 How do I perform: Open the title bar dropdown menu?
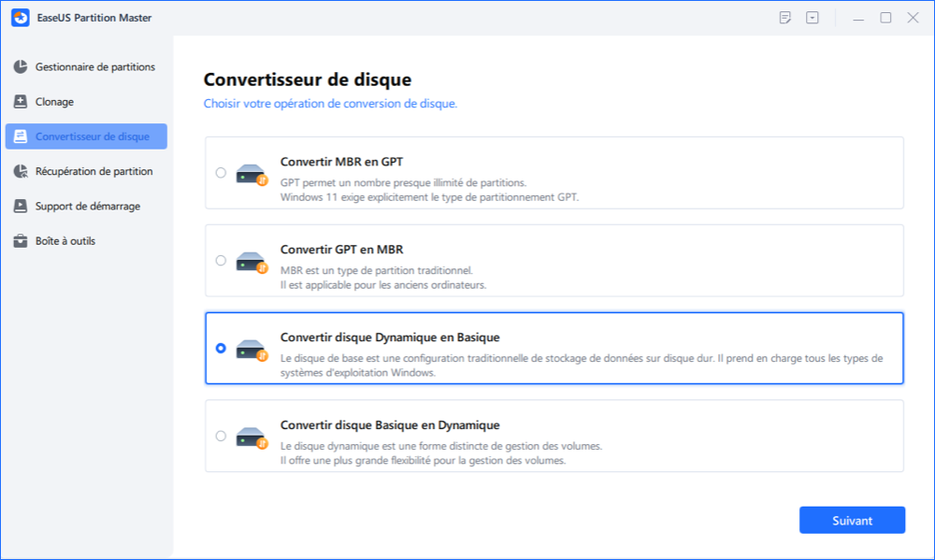(813, 18)
